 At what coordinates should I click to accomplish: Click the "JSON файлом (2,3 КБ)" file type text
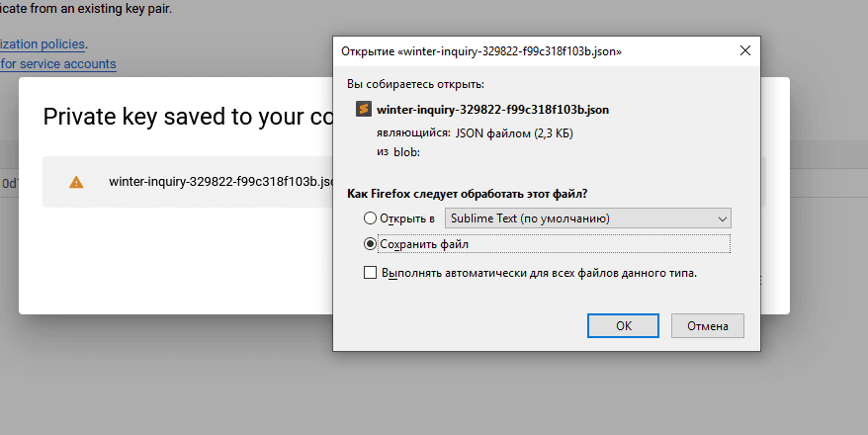[x=514, y=132]
